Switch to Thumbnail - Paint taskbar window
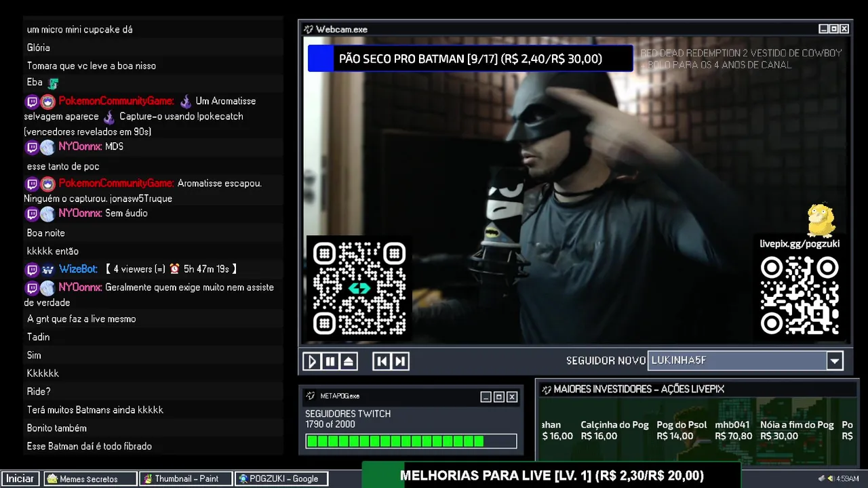This screenshot has width=868, height=488. pos(185,479)
